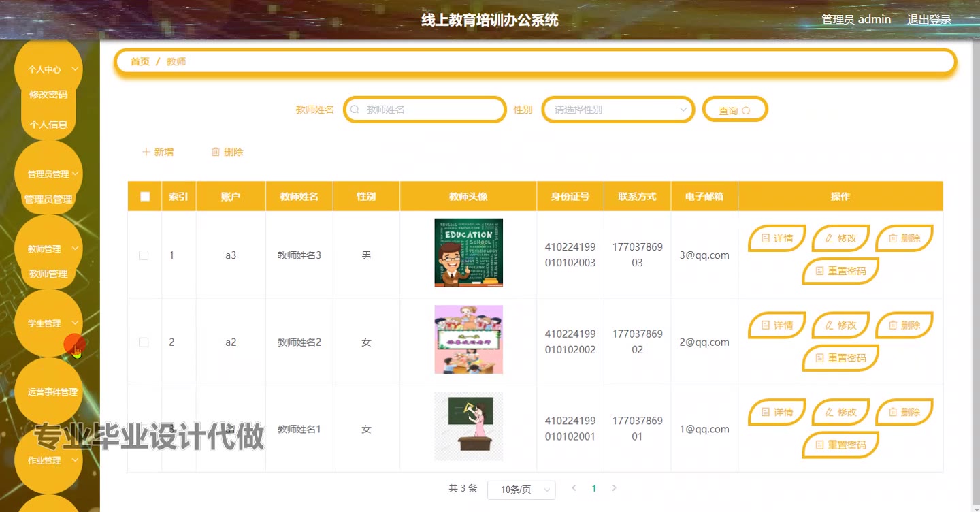Click the 重置密码 icon for row a3
The image size is (980, 512).
(820, 271)
